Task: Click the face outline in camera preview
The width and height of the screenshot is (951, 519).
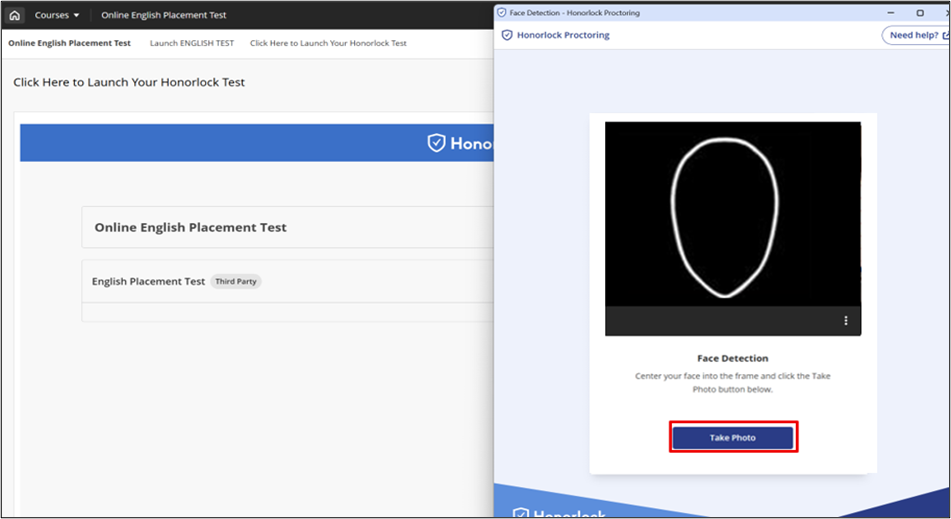Action: 724,215
